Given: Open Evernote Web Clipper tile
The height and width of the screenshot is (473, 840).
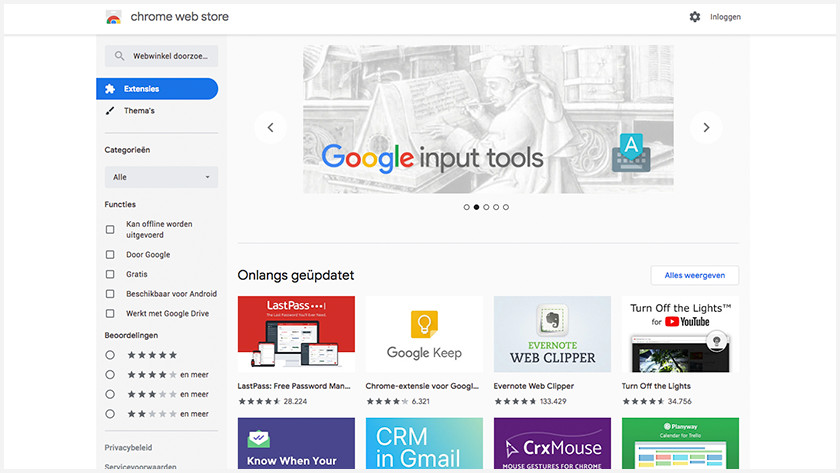Looking at the screenshot, I should [552, 334].
